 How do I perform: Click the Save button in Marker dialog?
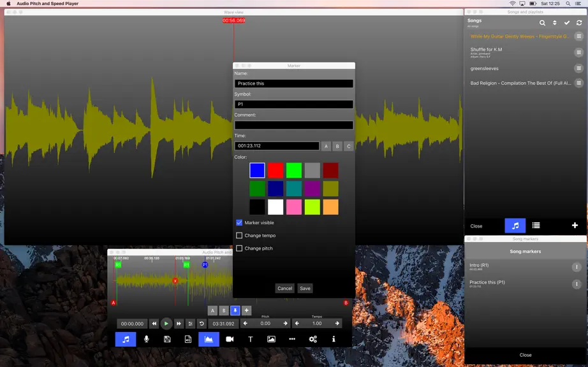(x=305, y=289)
